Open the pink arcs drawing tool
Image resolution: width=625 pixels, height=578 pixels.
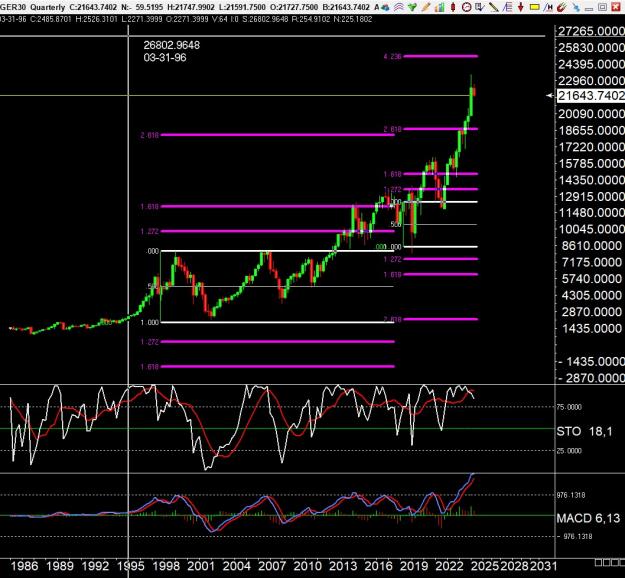tap(399, 7)
